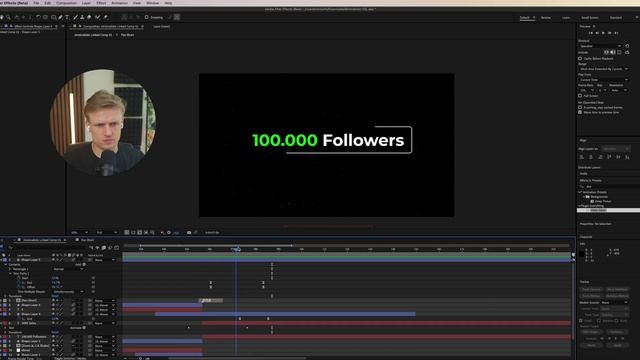Toggle 'Move time to preview time' checkbox
This screenshot has width=640, height=360.
(x=580, y=112)
